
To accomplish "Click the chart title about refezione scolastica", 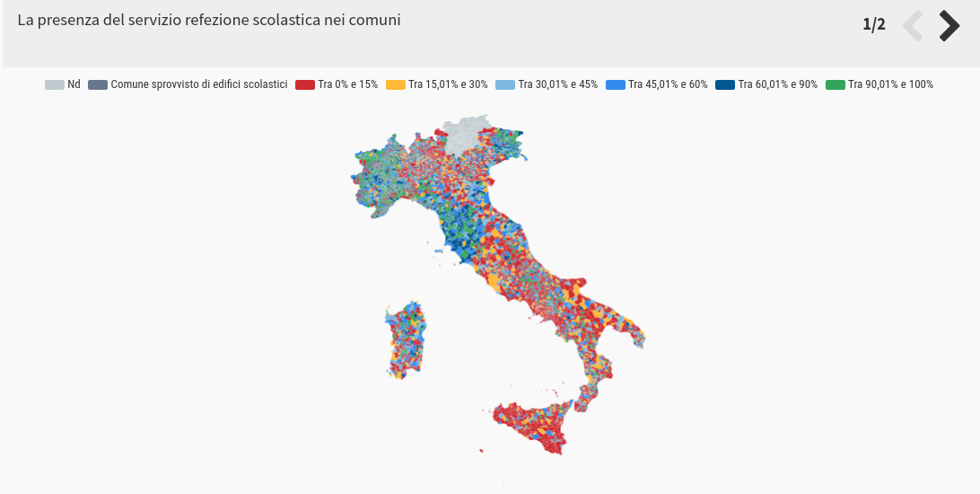I will pos(209,20).
